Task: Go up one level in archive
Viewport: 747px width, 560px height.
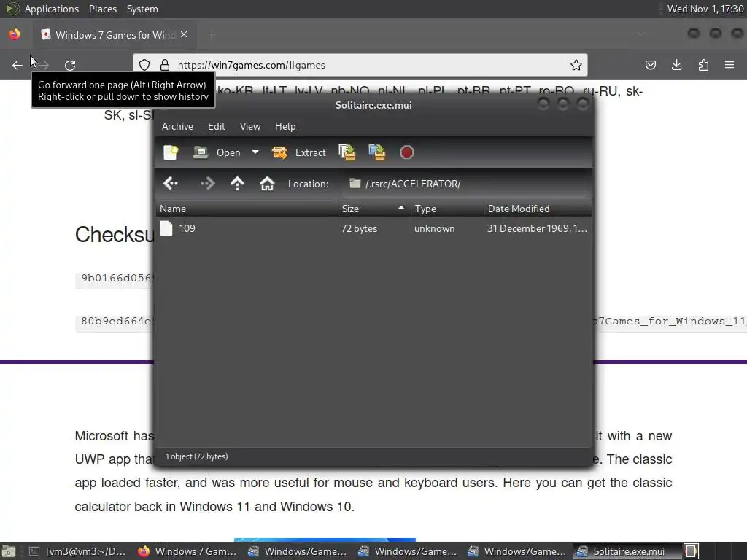Action: point(237,183)
